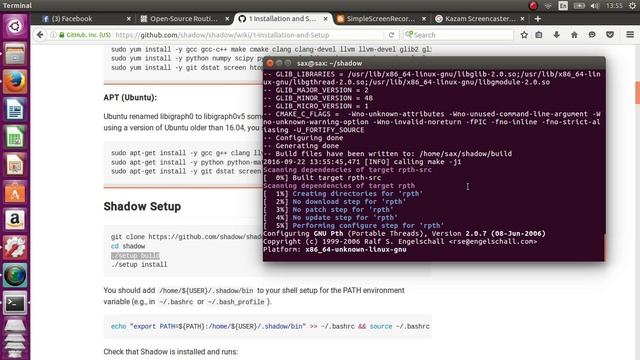Close the Open-Source Routing tab
640x360 pixels.
click(x=227, y=19)
